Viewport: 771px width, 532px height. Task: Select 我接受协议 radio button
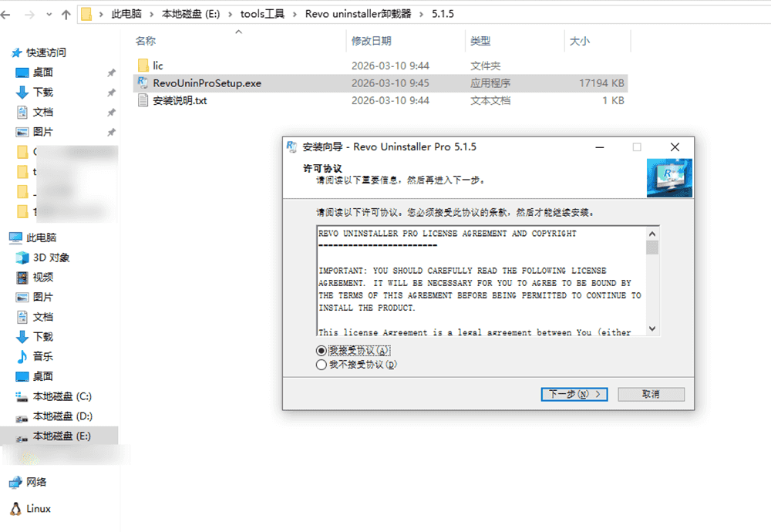(x=322, y=351)
